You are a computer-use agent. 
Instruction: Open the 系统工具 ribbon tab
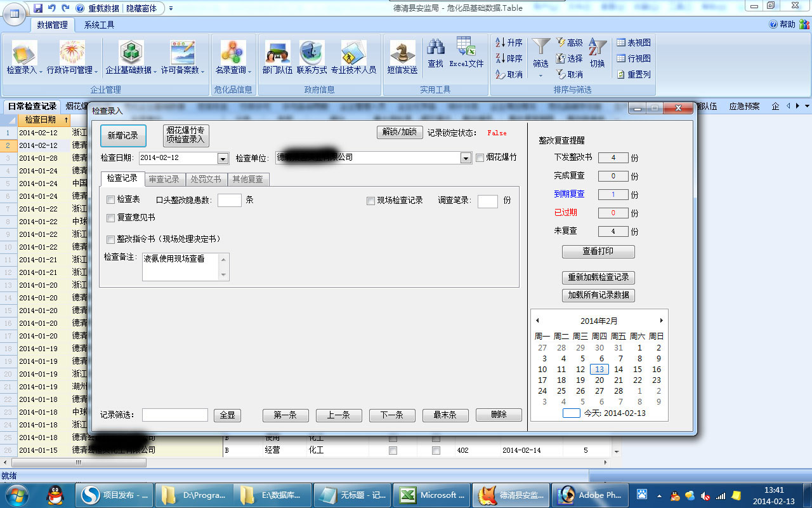(100, 25)
